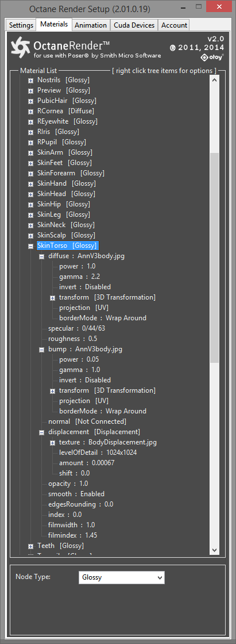Expand the SkinFeet material node
The height and width of the screenshot is (644, 236).
click(31, 163)
